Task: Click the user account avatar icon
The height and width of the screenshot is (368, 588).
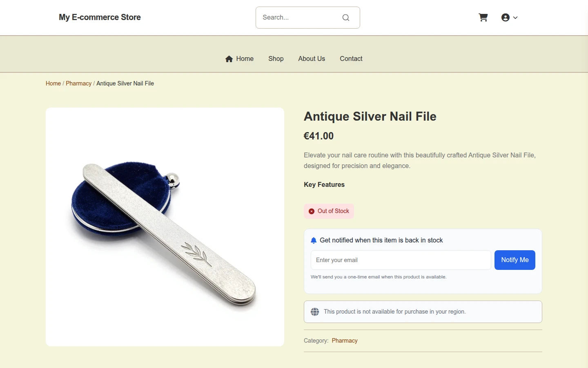Action: (506, 18)
